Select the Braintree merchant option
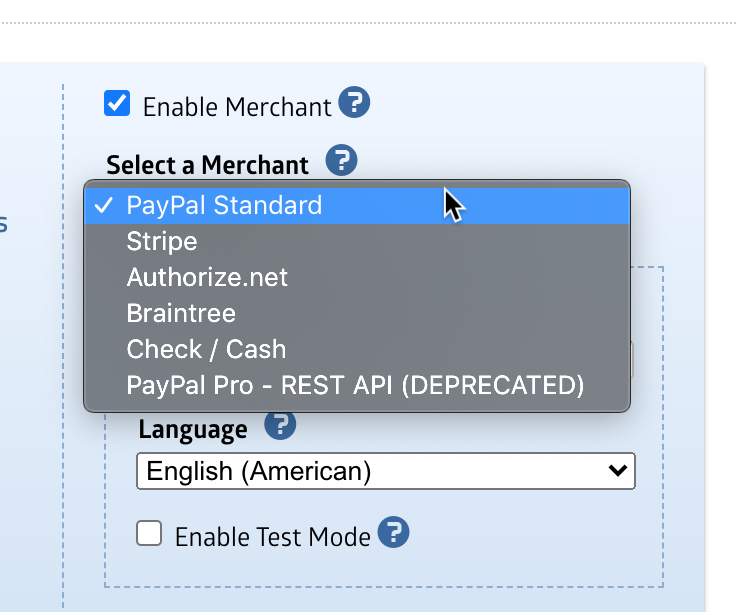 pos(181,313)
